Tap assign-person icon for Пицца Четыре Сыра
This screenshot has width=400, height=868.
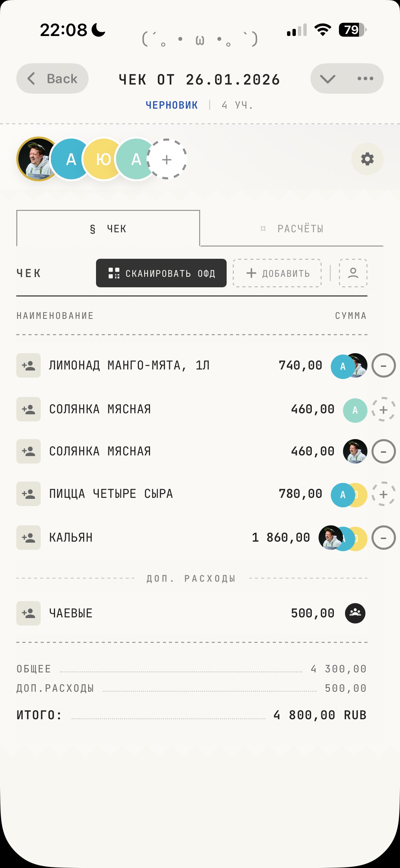point(28,494)
